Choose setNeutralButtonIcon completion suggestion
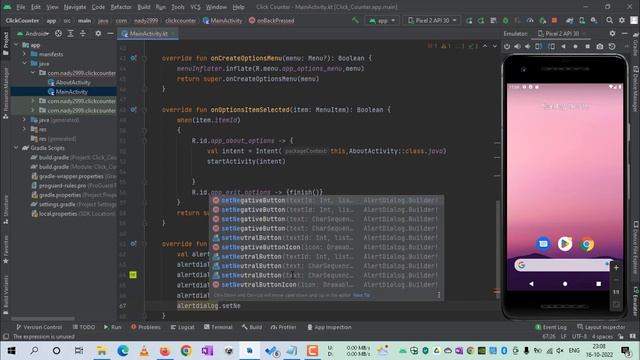 pyautogui.click(x=326, y=285)
